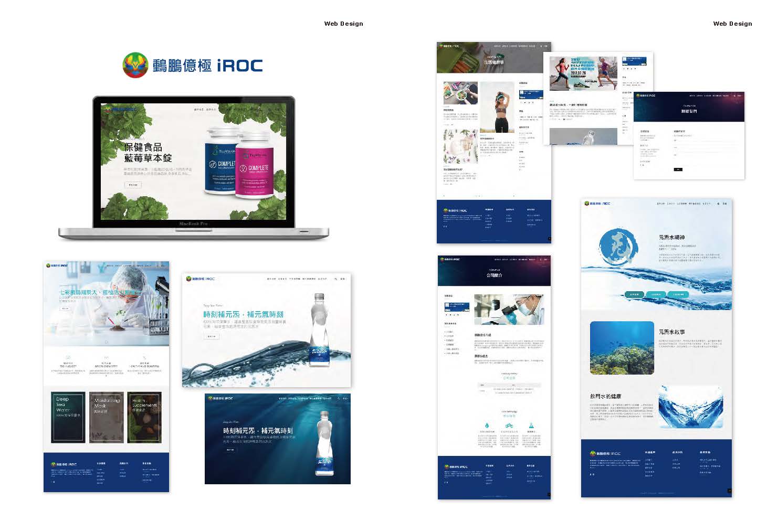Click the button under 保健食品 藍莓草本錠 on laptop
Image resolution: width=778 pixels, height=532 pixels.
click(133, 185)
